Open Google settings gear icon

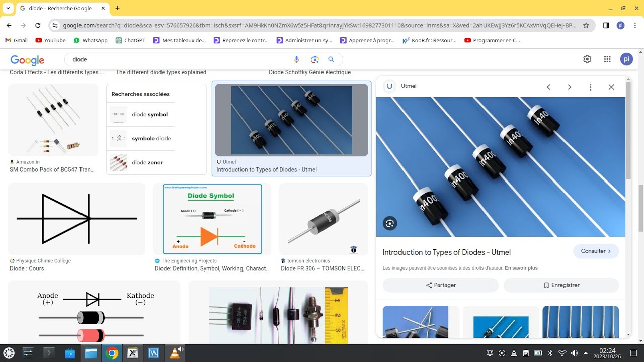point(587,59)
